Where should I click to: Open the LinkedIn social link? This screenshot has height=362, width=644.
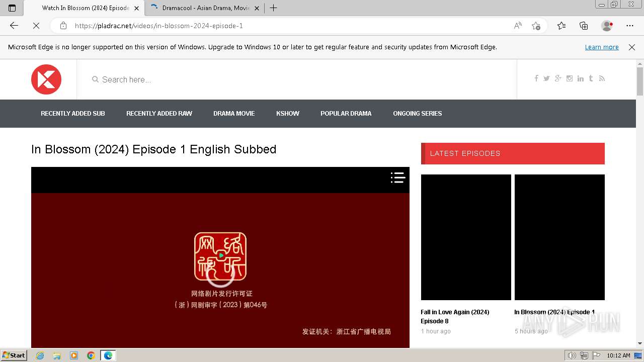point(581,78)
